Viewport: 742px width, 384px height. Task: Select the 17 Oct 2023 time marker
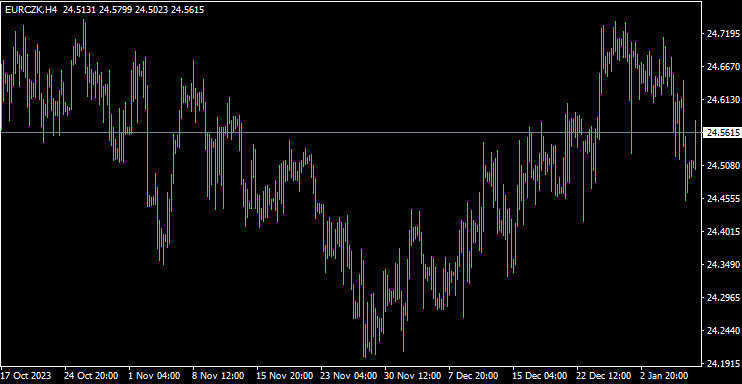[x=27, y=376]
